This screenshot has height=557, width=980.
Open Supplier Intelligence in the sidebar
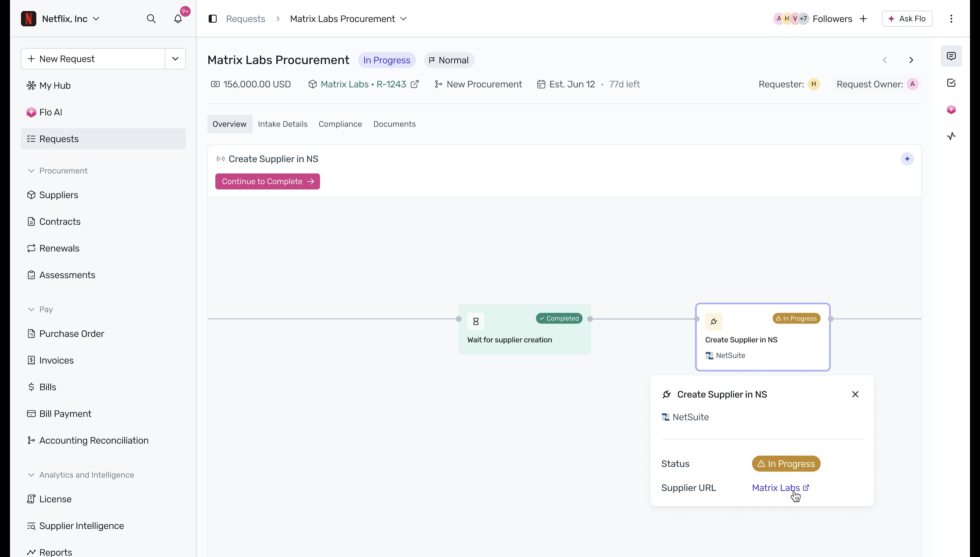click(103, 526)
